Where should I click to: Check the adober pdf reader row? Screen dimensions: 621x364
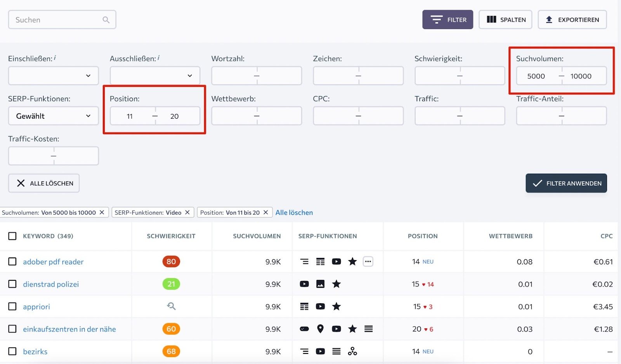pos(12,261)
